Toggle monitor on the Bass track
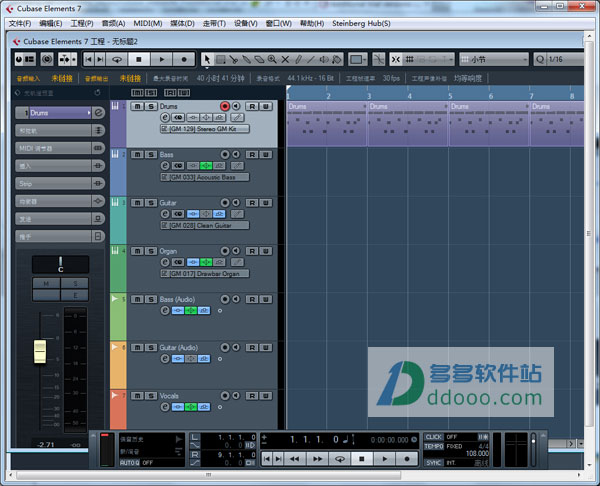 click(x=236, y=154)
